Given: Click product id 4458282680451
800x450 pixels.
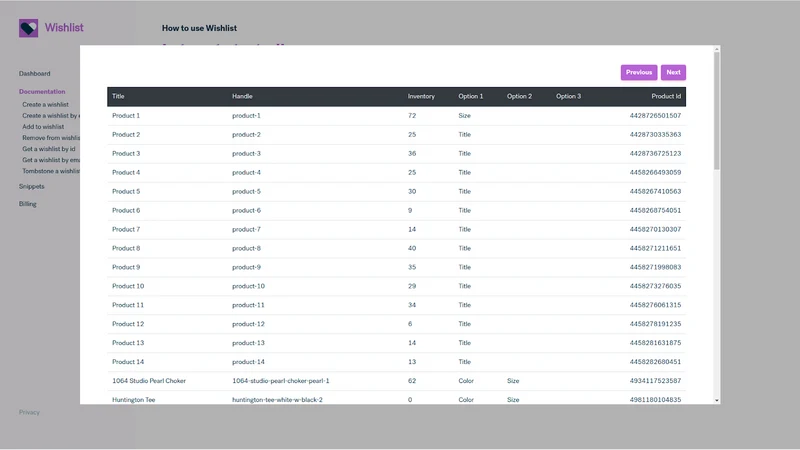Looking at the screenshot, I should tap(655, 362).
